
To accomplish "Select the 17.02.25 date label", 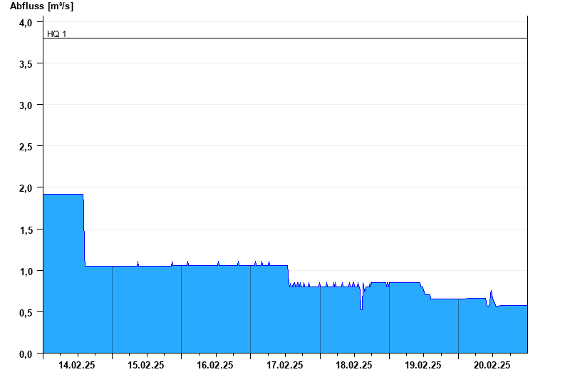I will coord(284,365).
